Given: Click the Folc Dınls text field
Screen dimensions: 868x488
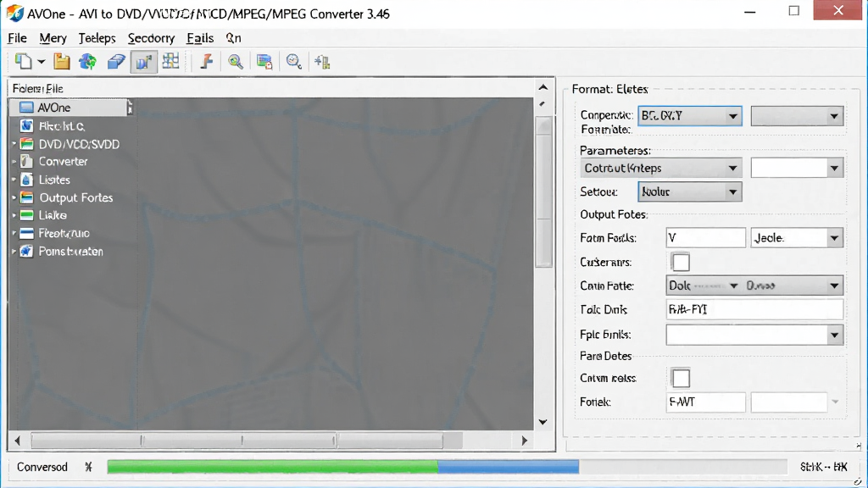Looking at the screenshot, I should click(x=754, y=309).
